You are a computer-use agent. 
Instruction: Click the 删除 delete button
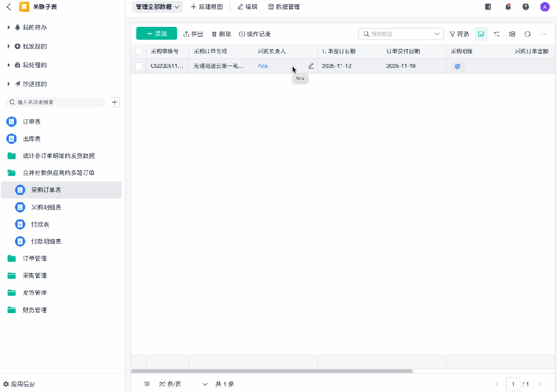(221, 34)
